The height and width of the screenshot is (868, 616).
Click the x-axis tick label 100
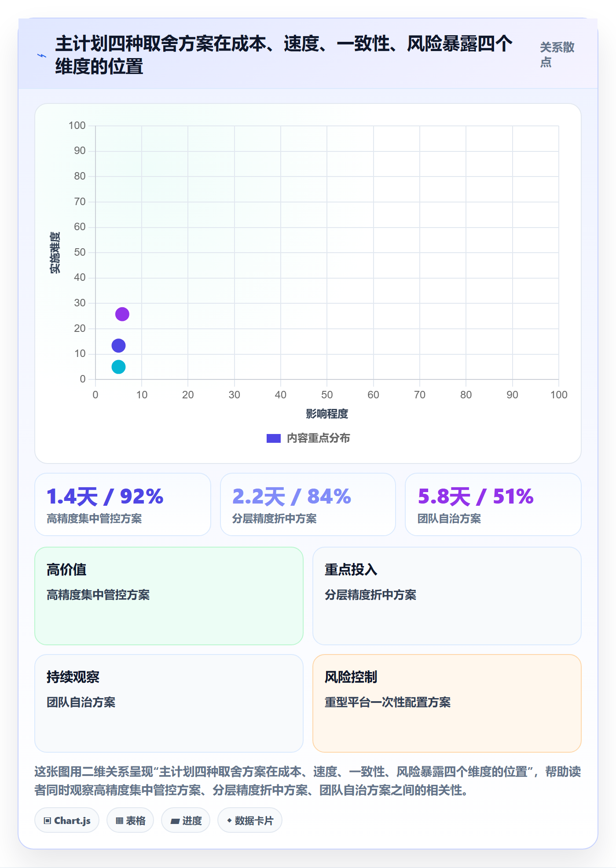coord(559,395)
